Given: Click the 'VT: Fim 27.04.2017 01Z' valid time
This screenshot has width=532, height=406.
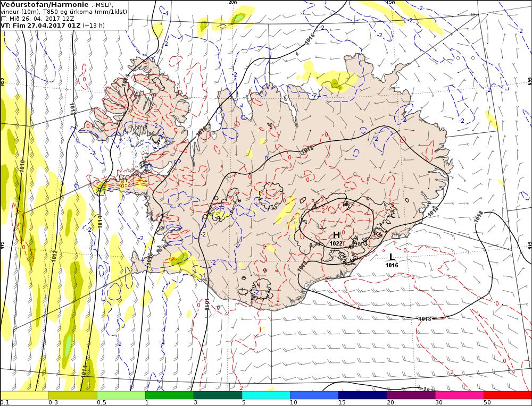Looking at the screenshot, I should (x=41, y=26).
